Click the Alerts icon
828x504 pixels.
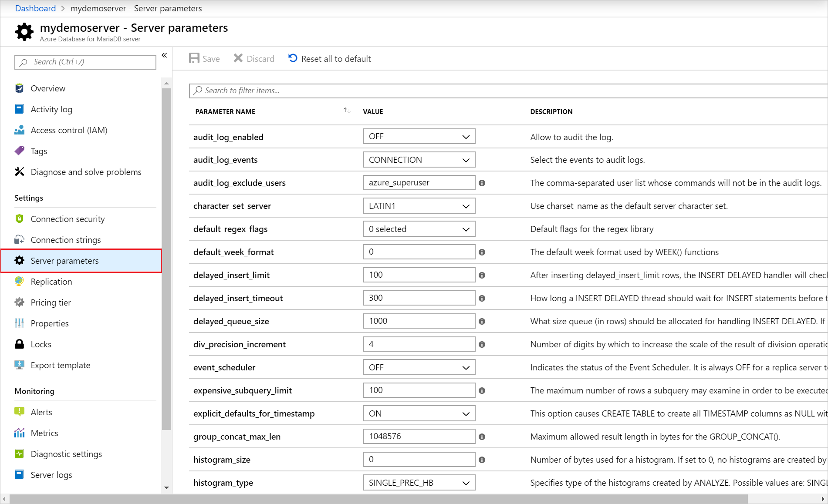(x=19, y=412)
